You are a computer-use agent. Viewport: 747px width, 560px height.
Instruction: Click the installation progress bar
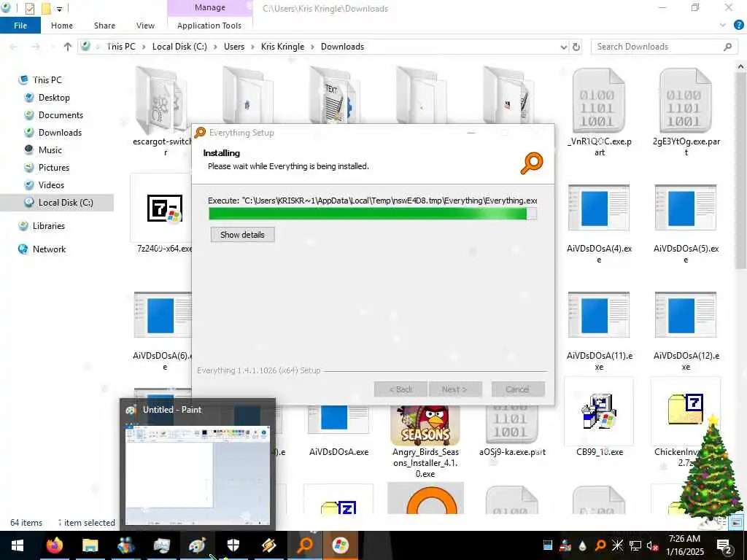[373, 214]
